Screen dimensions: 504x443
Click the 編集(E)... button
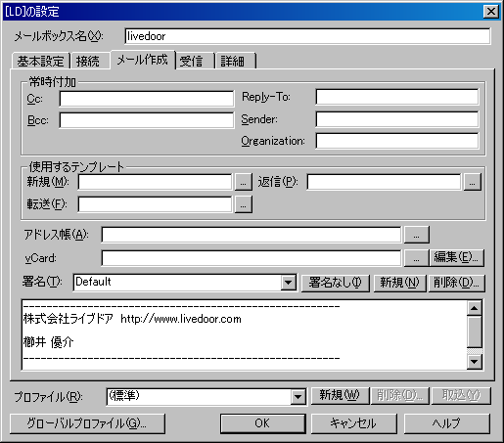(457, 258)
